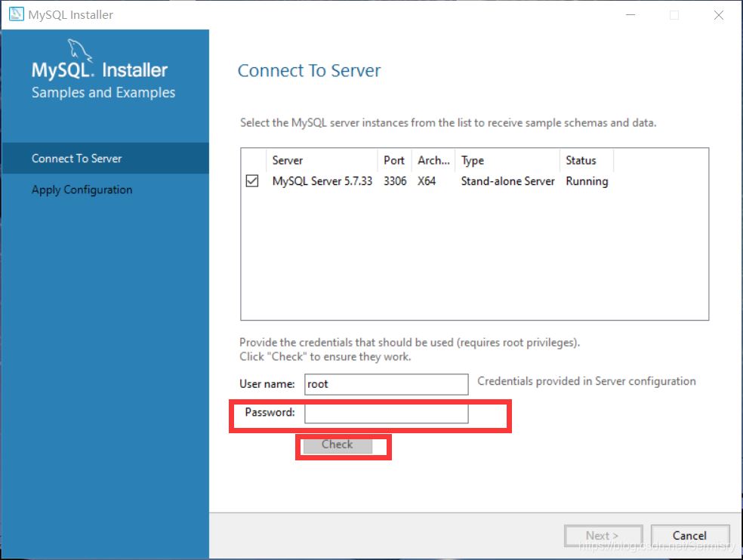Click the Type column header
This screenshot has width=743, height=560.
(x=507, y=160)
